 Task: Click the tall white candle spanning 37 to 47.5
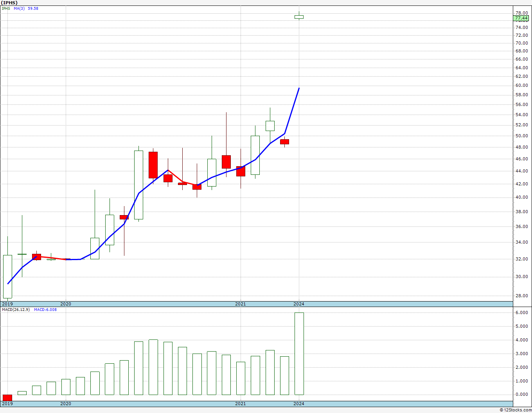coord(138,185)
